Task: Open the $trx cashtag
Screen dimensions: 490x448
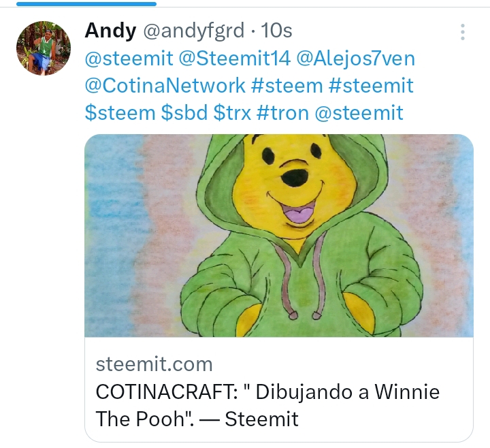Action: pos(232,113)
